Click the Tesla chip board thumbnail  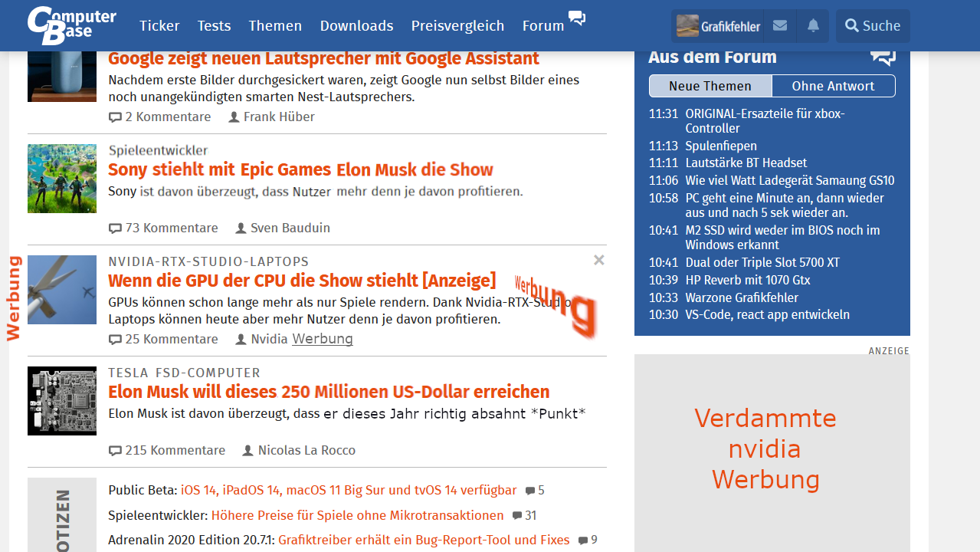point(62,401)
